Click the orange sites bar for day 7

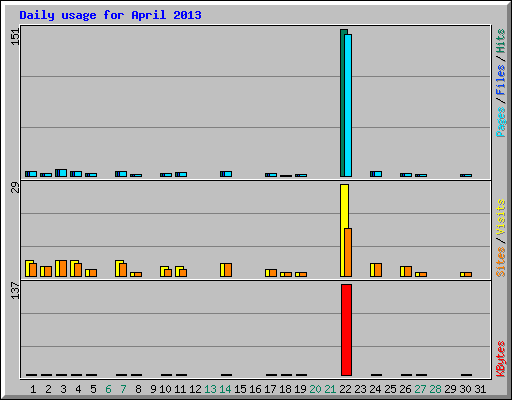(123, 270)
